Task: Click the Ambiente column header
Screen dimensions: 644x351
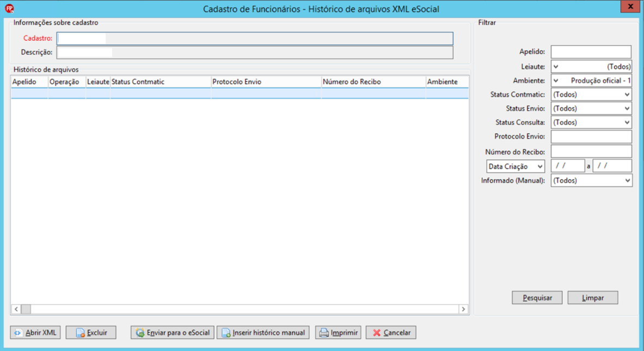Action: tap(447, 82)
